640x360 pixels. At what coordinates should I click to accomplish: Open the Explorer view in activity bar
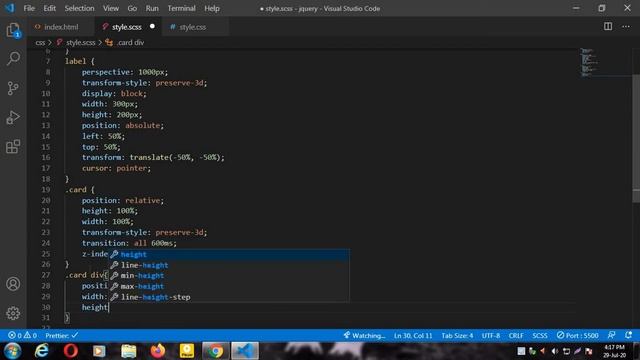coord(13,30)
